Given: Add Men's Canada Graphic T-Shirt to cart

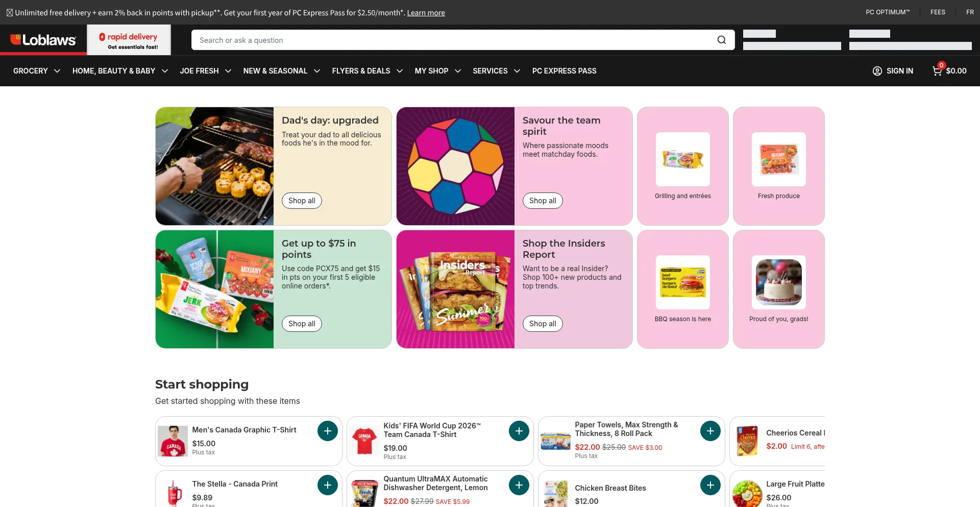Looking at the screenshot, I should (x=328, y=431).
